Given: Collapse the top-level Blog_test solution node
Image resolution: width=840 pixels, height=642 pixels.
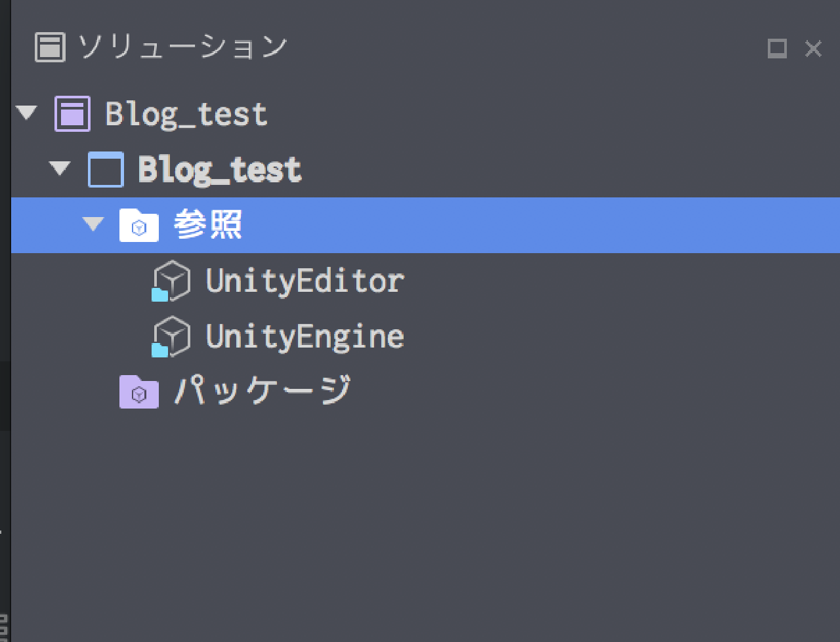Looking at the screenshot, I should pos(27,113).
